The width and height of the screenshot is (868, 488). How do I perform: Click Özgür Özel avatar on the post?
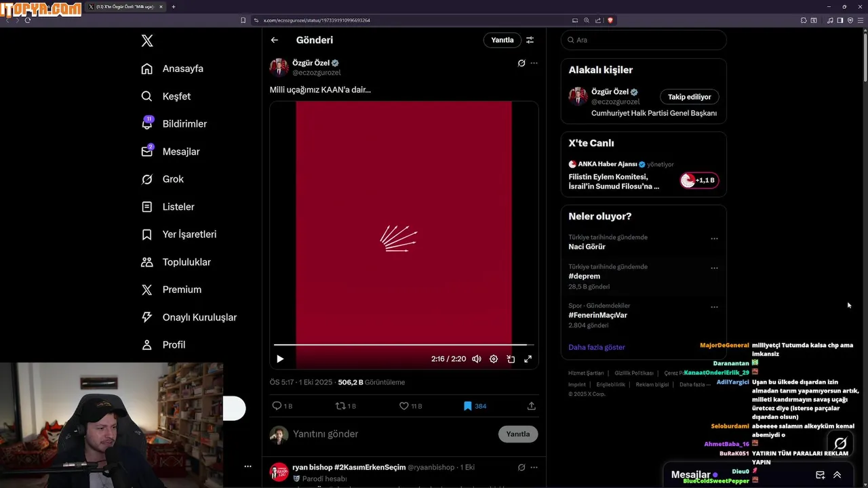(279, 67)
